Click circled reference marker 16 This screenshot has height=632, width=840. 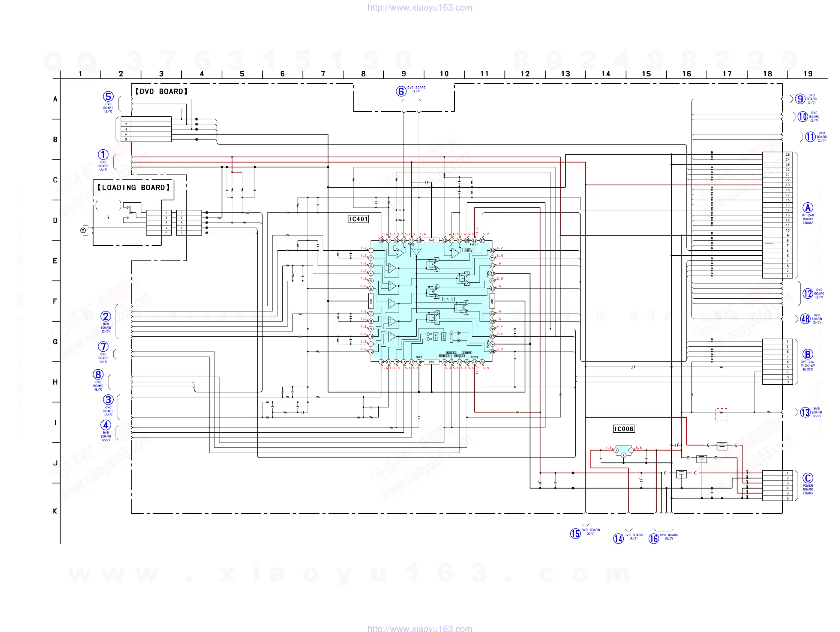pyautogui.click(x=654, y=539)
